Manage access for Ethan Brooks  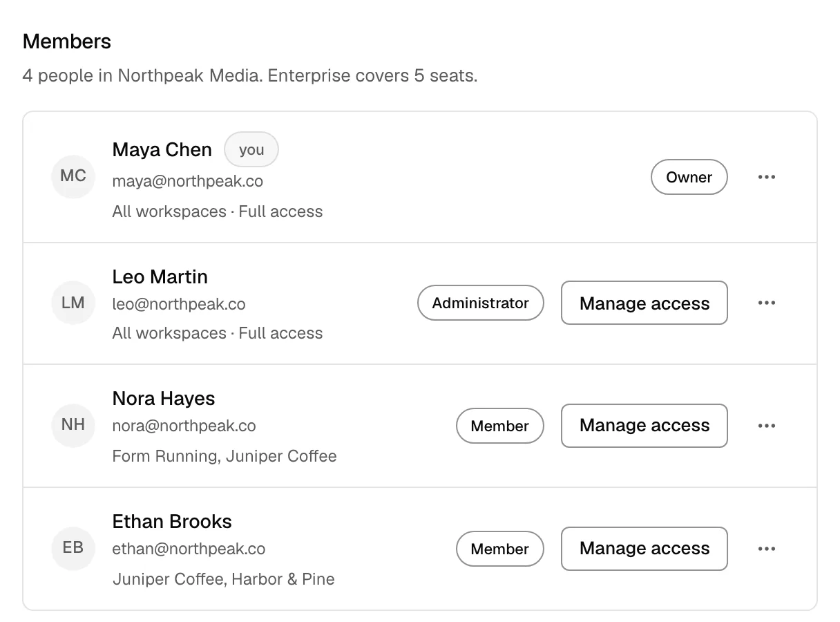click(645, 549)
